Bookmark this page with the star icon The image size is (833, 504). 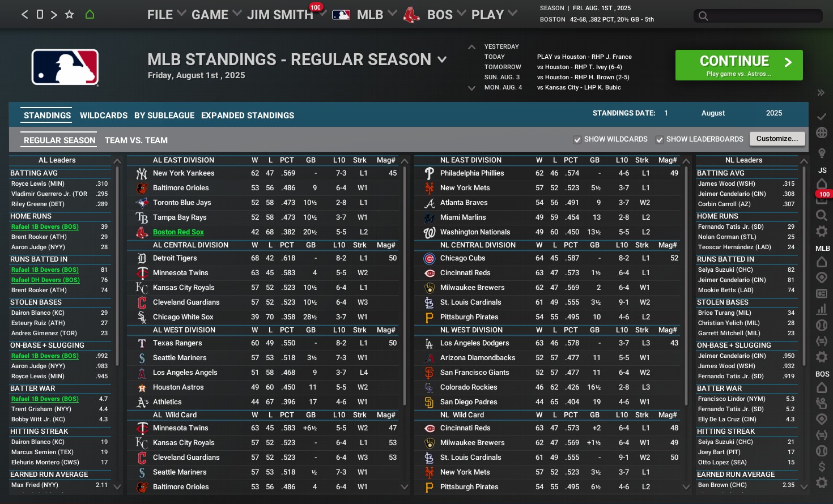point(70,15)
